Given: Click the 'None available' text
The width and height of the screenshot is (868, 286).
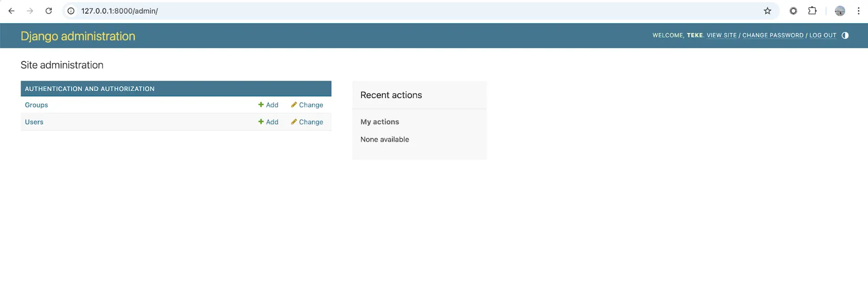Looking at the screenshot, I should pos(385,139).
